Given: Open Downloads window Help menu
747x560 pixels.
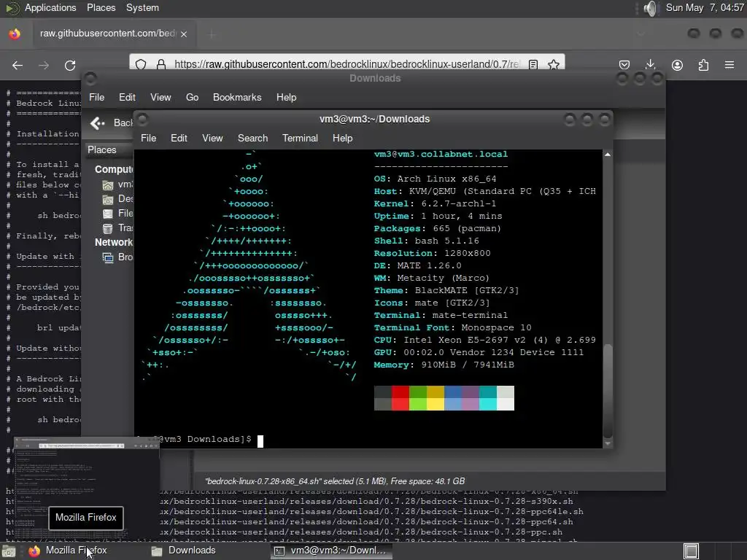Looking at the screenshot, I should [286, 97].
